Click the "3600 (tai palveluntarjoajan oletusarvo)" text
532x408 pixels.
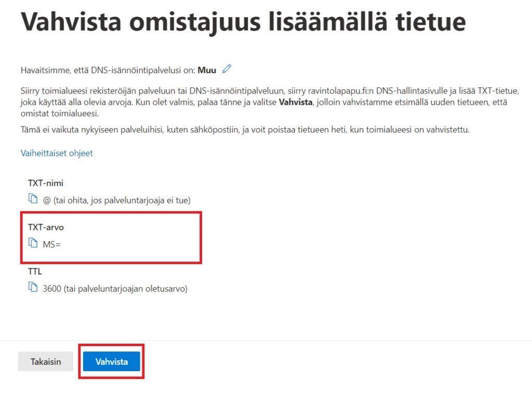pos(115,288)
